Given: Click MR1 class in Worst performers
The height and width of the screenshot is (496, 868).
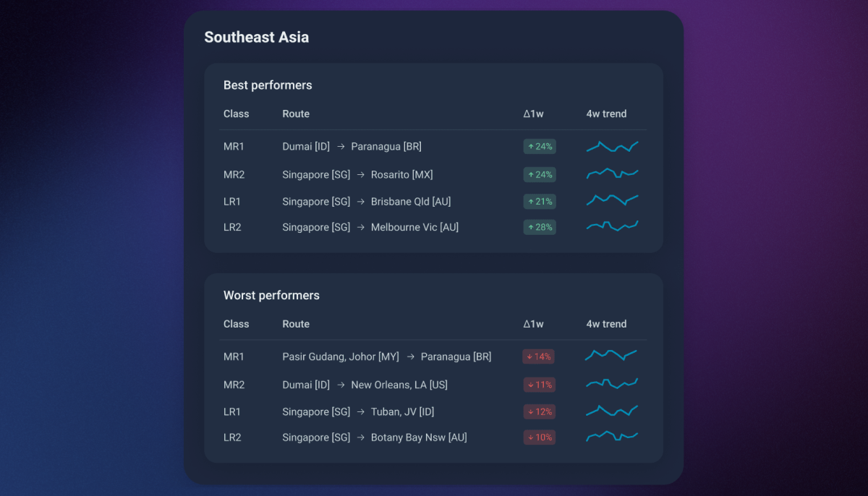Looking at the screenshot, I should pos(234,357).
